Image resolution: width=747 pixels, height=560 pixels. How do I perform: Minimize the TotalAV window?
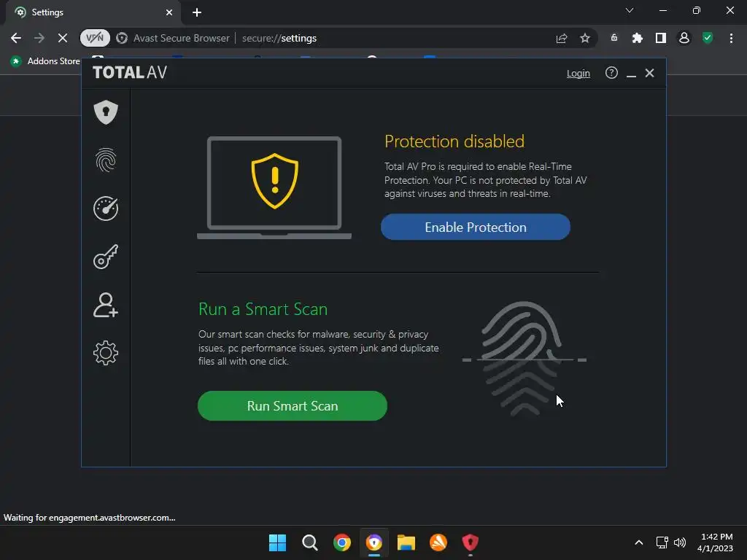[x=631, y=74]
